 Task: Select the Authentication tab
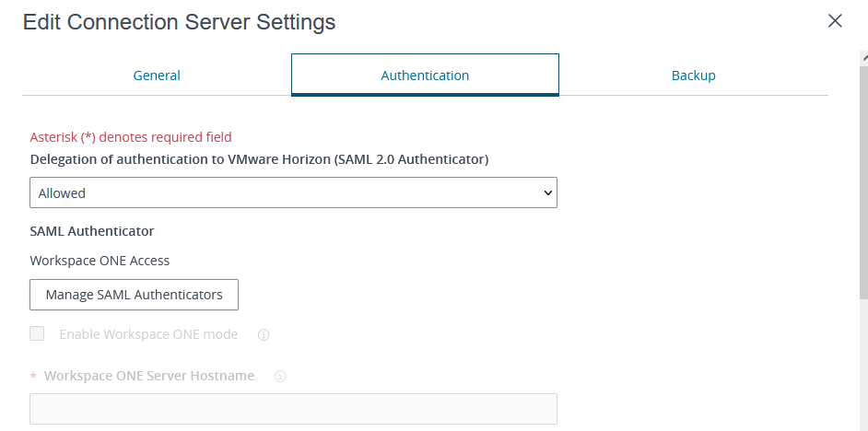[425, 76]
